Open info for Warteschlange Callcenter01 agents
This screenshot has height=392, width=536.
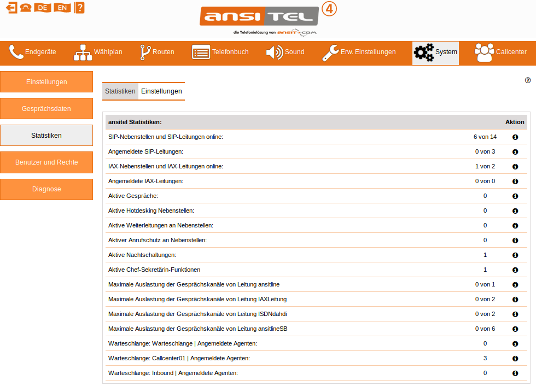[515, 358]
